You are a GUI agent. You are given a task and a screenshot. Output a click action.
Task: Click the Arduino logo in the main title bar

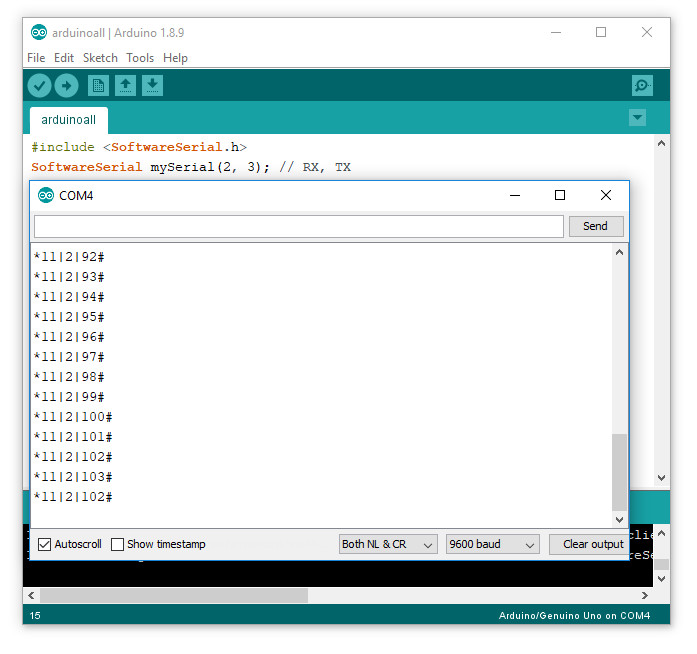click(x=39, y=32)
